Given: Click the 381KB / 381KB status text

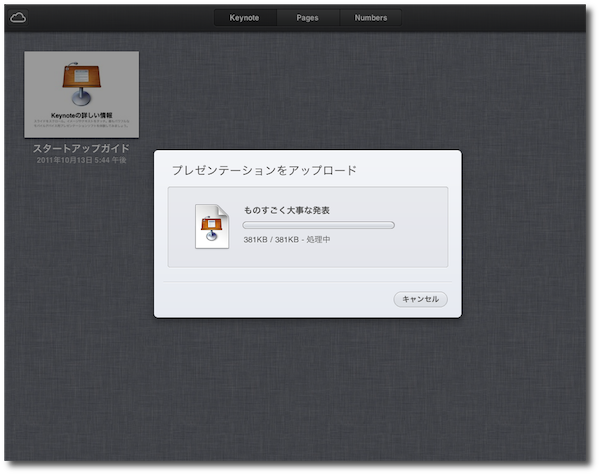Looking at the screenshot, I should pos(287,240).
